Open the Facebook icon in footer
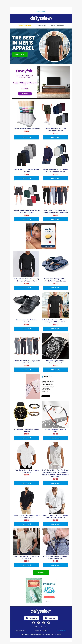The height and width of the screenshot is (644, 82). (x=33, y=623)
